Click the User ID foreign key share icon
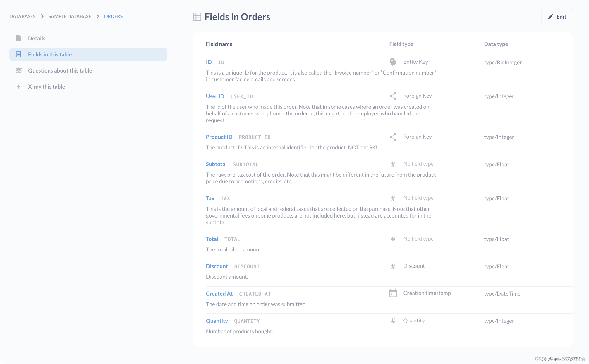The width and height of the screenshot is (589, 364). tap(393, 96)
